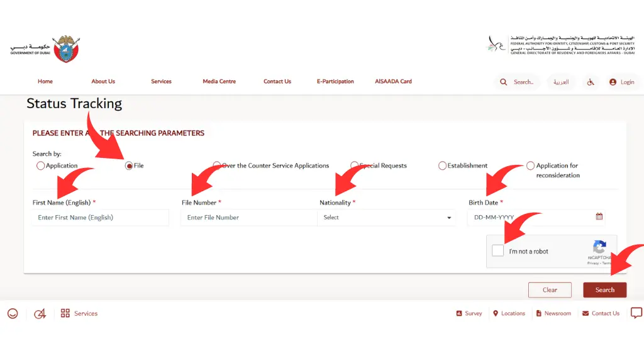Click the First Name (English) input field

pos(100,218)
